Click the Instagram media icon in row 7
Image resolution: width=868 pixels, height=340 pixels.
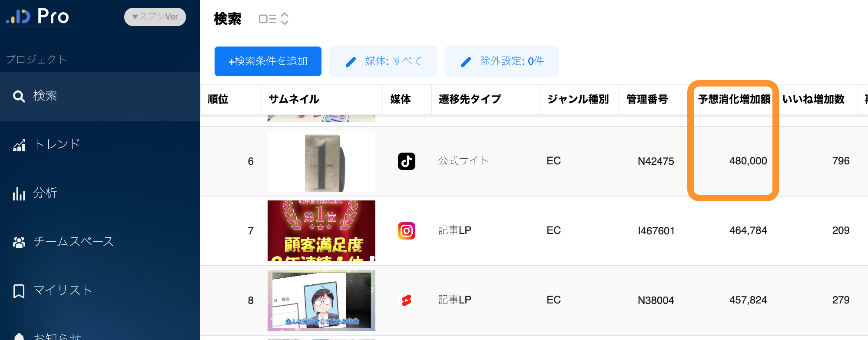point(406,231)
